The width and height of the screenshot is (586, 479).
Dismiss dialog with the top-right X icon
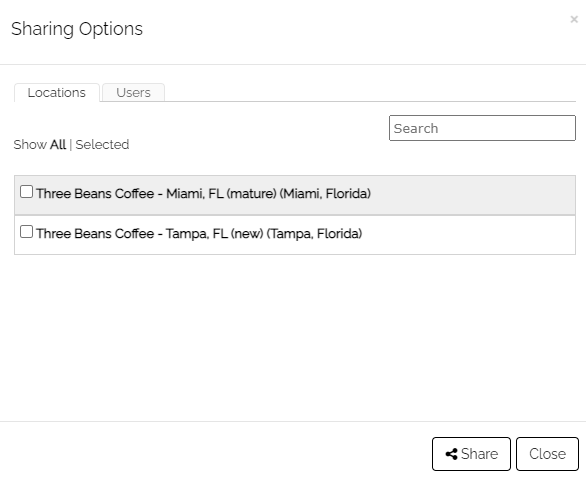click(x=574, y=19)
